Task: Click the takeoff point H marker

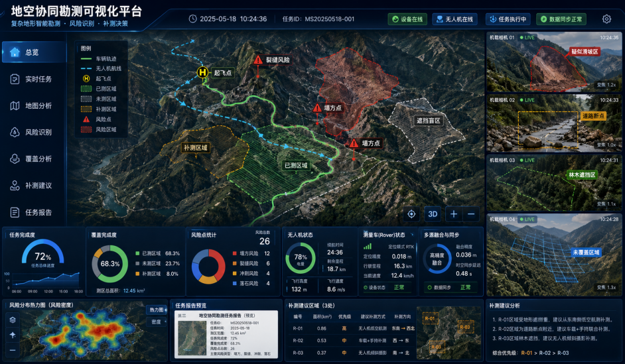Action: point(202,72)
